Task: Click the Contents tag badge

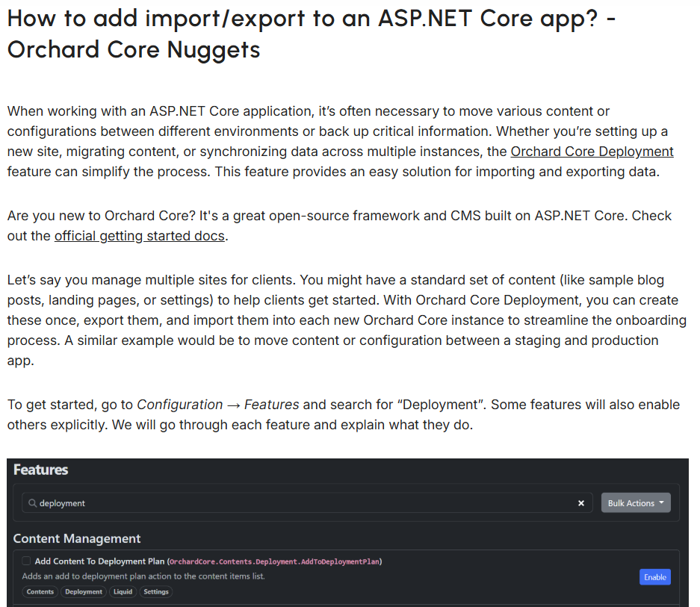Action: 40,592
